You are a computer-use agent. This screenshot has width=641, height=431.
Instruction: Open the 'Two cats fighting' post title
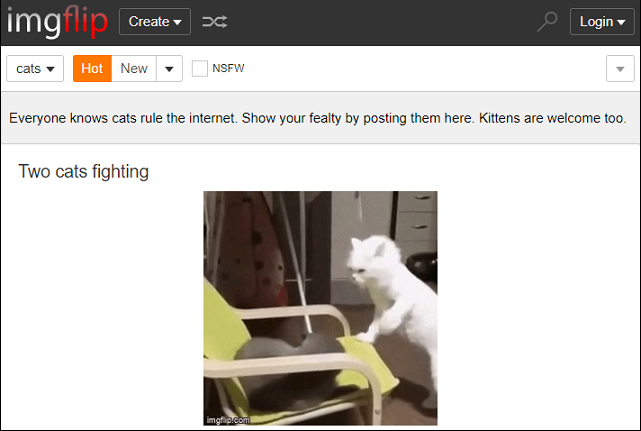(x=83, y=171)
